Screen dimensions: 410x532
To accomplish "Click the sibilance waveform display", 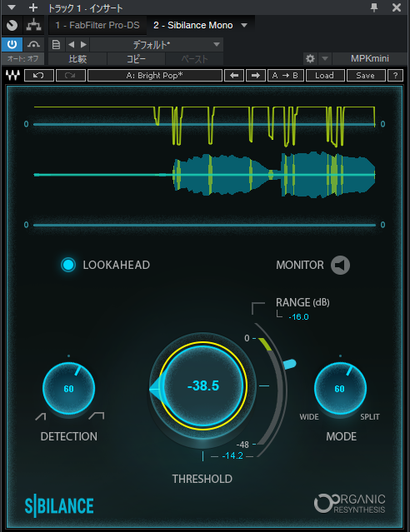I will [204, 174].
